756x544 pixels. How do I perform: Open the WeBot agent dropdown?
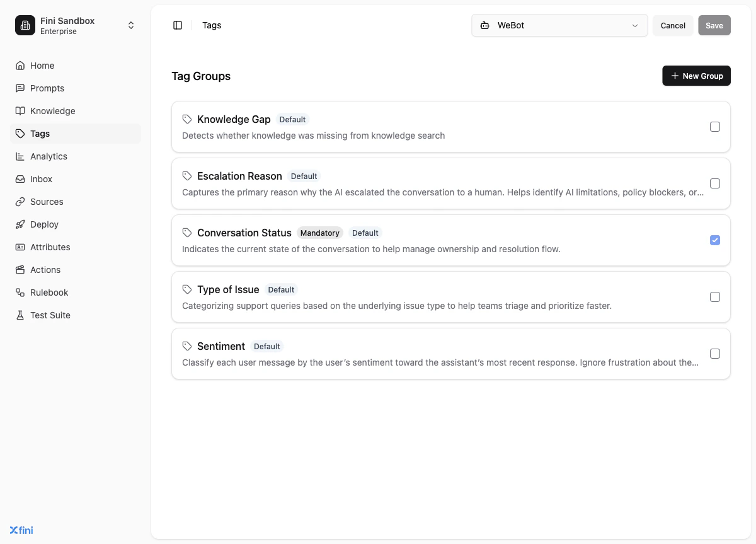click(x=559, y=25)
